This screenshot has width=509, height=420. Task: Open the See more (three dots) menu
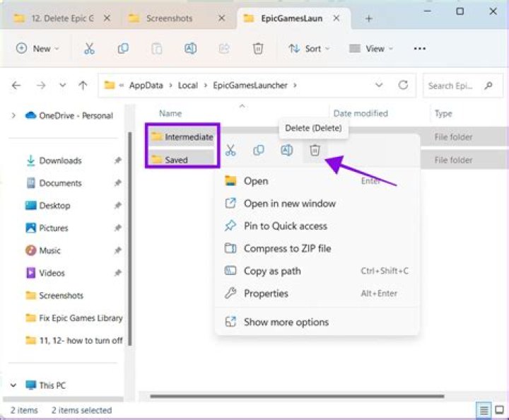point(420,49)
